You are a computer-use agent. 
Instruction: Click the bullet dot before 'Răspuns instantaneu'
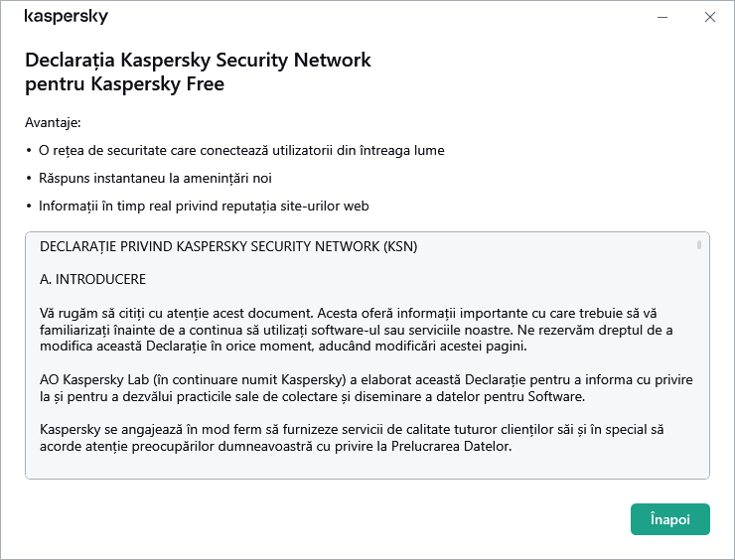29,179
